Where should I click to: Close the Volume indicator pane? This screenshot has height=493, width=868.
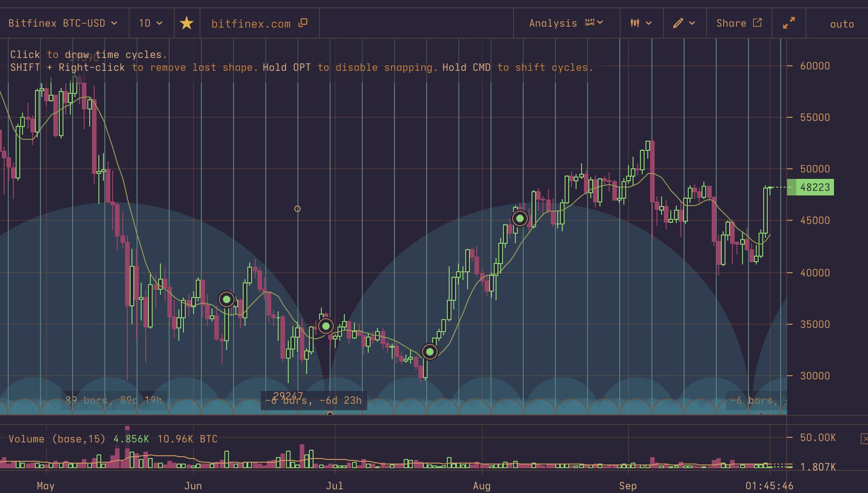(864, 438)
